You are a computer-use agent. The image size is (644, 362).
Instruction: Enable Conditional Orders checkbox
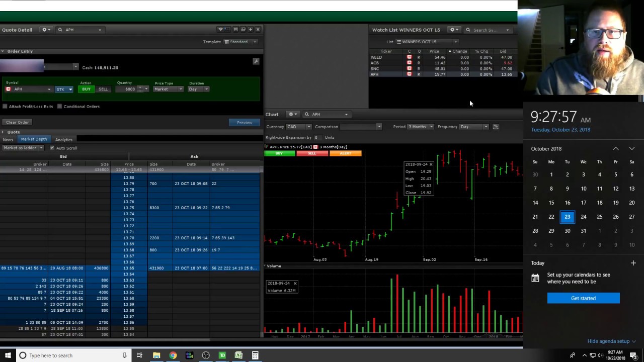[59, 107]
